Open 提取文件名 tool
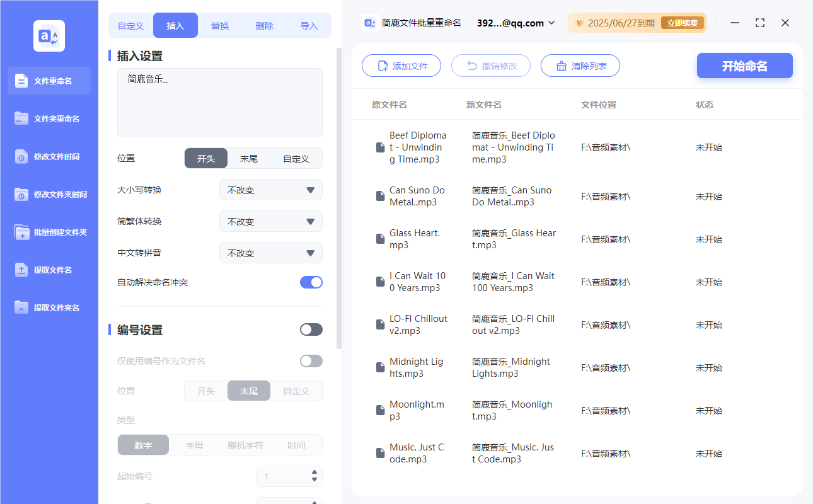The height and width of the screenshot is (504, 813). (49, 270)
